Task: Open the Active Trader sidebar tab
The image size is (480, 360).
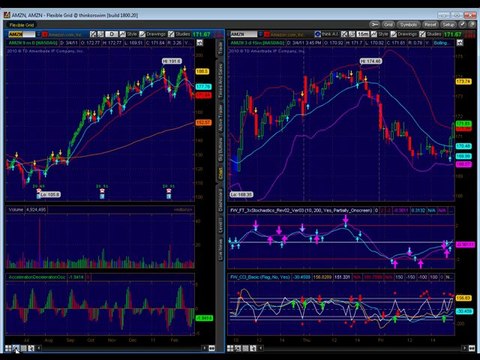Action: [x=220, y=118]
